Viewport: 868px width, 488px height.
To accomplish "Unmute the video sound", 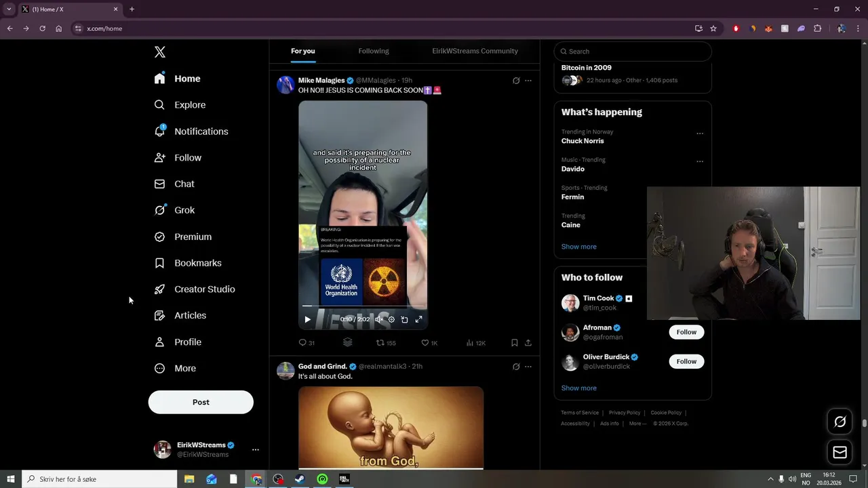I will [x=379, y=319].
